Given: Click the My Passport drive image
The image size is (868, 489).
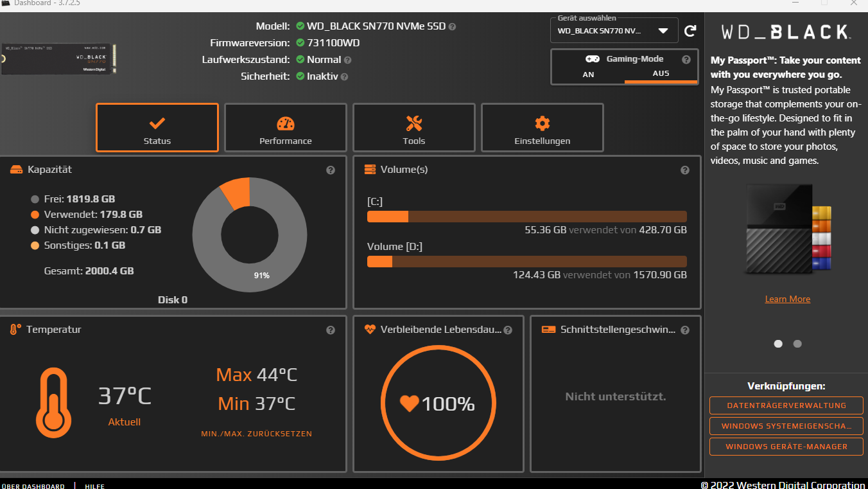Looking at the screenshot, I should [x=788, y=230].
